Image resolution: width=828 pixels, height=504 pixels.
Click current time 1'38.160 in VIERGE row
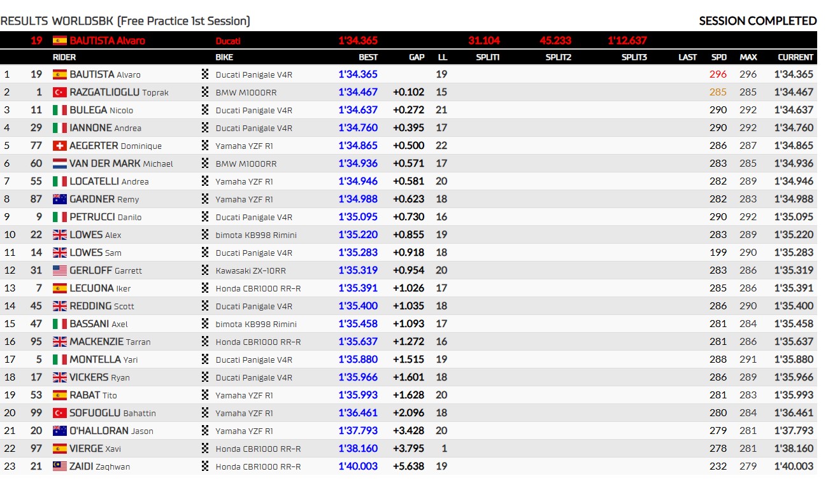(x=794, y=449)
